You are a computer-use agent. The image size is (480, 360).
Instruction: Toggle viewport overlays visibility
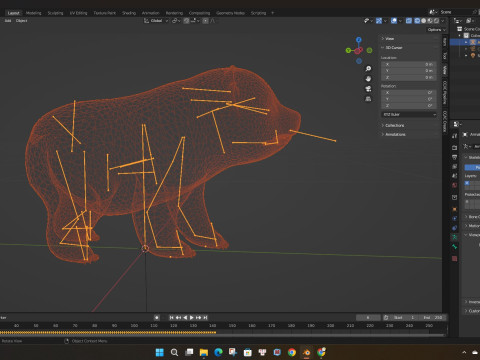pos(394,21)
